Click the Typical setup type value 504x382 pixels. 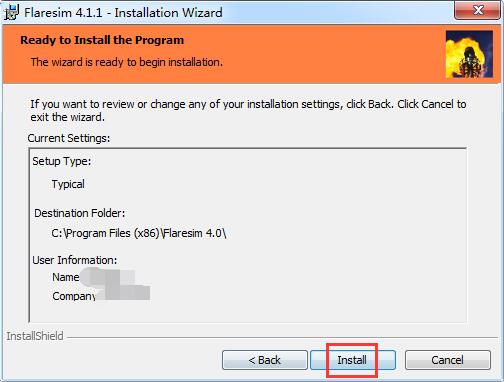(x=68, y=184)
